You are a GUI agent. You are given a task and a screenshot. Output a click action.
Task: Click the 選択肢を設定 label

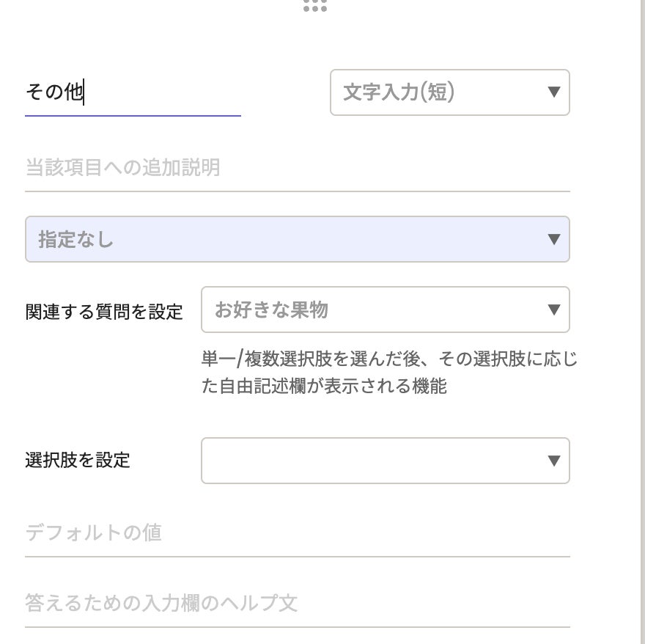point(78,461)
